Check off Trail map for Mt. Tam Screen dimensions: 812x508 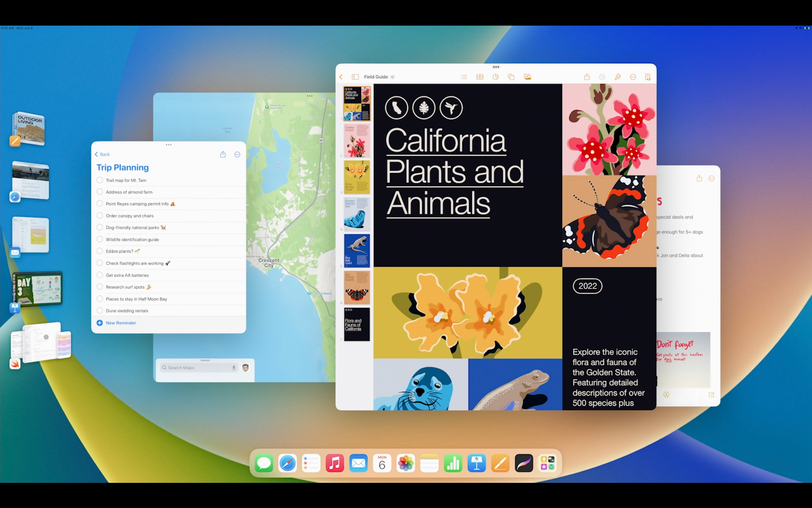(x=100, y=180)
